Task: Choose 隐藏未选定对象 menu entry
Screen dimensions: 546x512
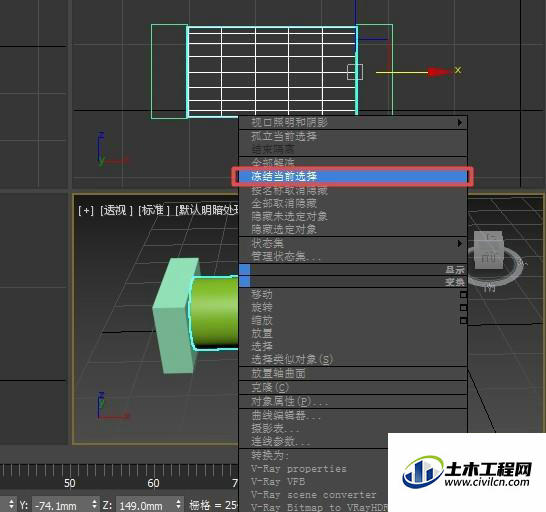Action: [x=353, y=216]
